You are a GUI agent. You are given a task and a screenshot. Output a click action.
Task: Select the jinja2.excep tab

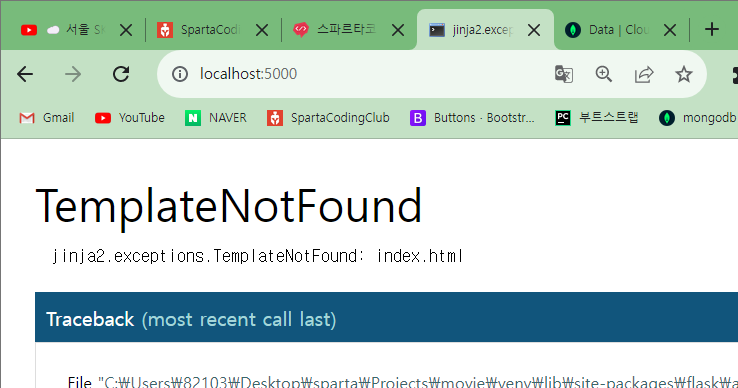click(x=485, y=30)
